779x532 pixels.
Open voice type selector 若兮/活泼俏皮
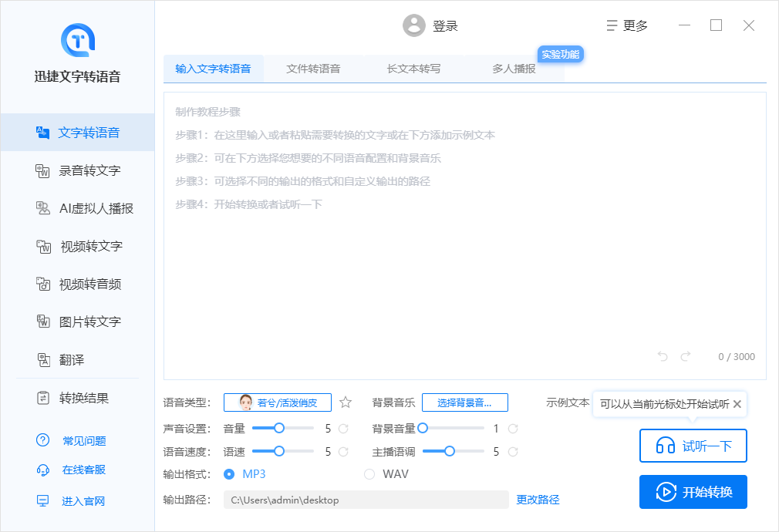click(278, 402)
